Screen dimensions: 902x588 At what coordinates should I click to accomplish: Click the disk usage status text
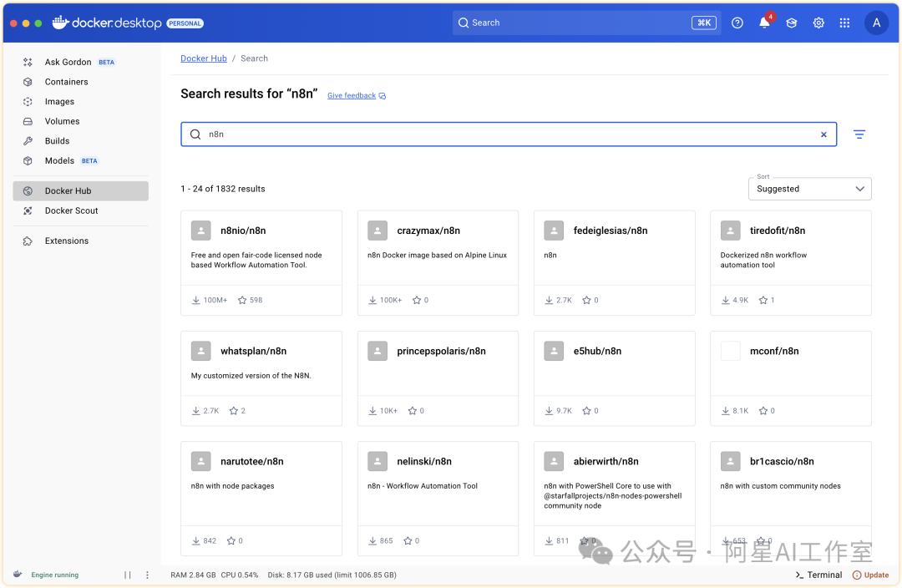[x=332, y=575]
